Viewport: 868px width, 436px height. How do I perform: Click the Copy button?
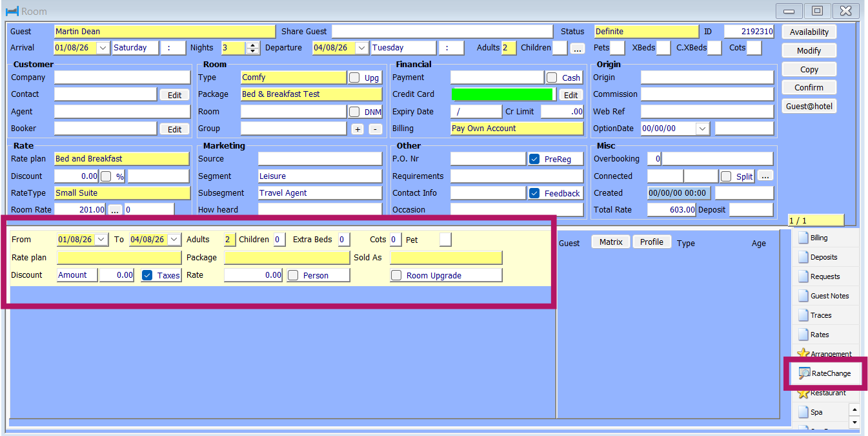coord(809,69)
